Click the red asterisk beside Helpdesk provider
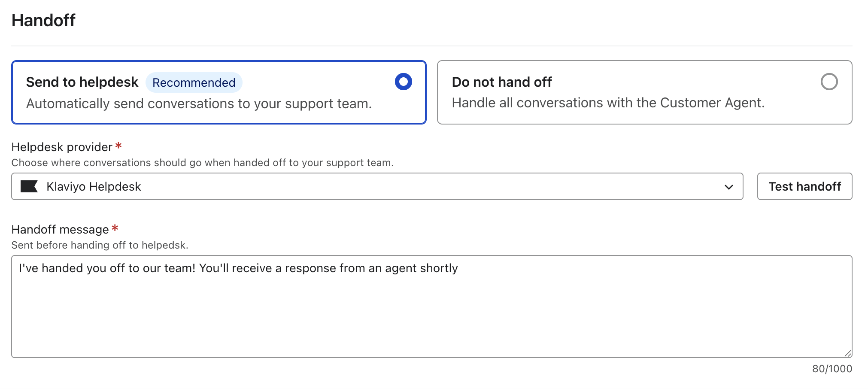The image size is (868, 389). pyautogui.click(x=118, y=146)
